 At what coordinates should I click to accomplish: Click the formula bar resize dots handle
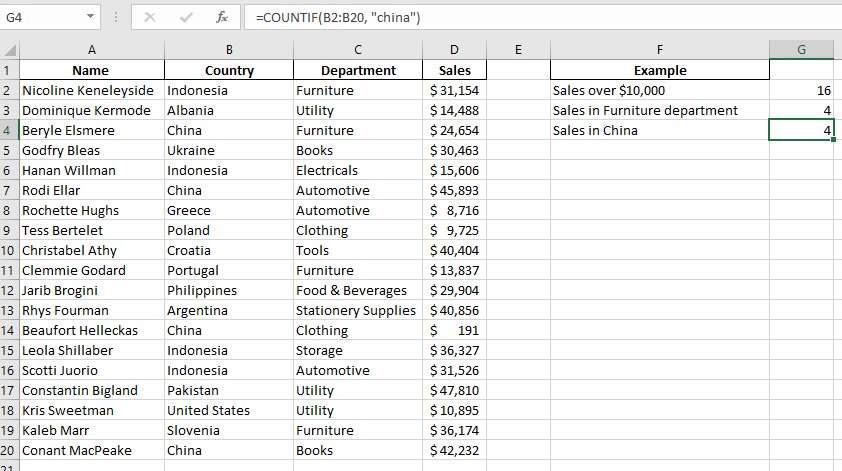(x=117, y=17)
